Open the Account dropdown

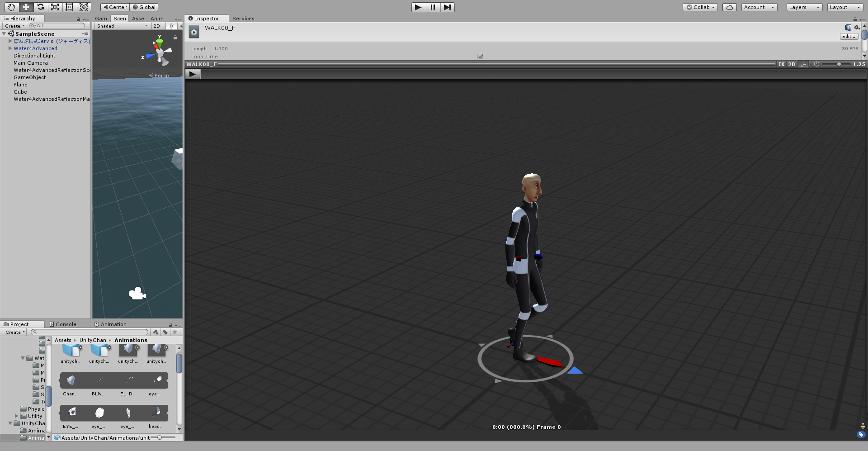pos(759,7)
